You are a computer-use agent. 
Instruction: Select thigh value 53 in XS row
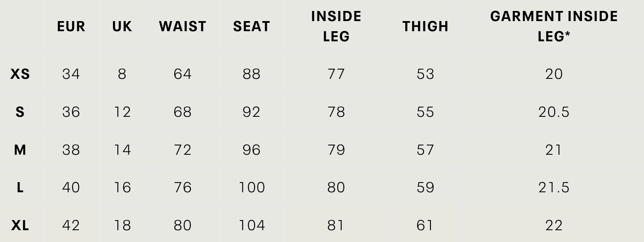pos(425,74)
